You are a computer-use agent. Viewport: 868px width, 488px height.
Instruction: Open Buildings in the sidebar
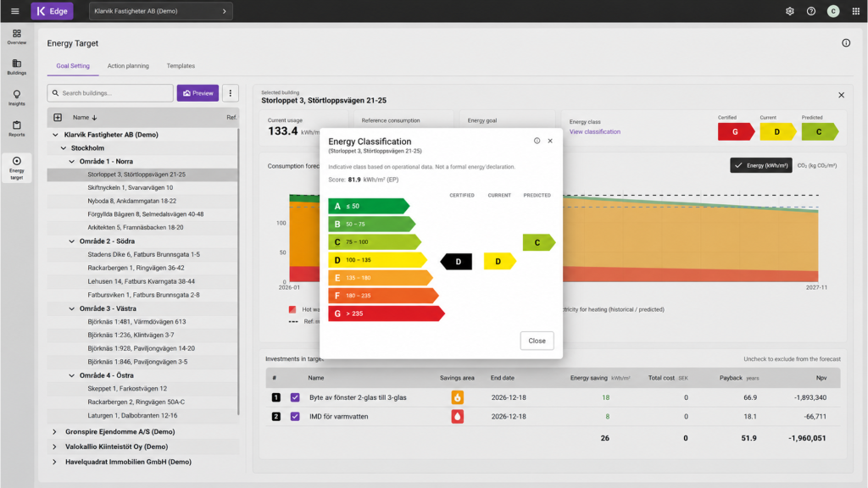click(x=17, y=67)
